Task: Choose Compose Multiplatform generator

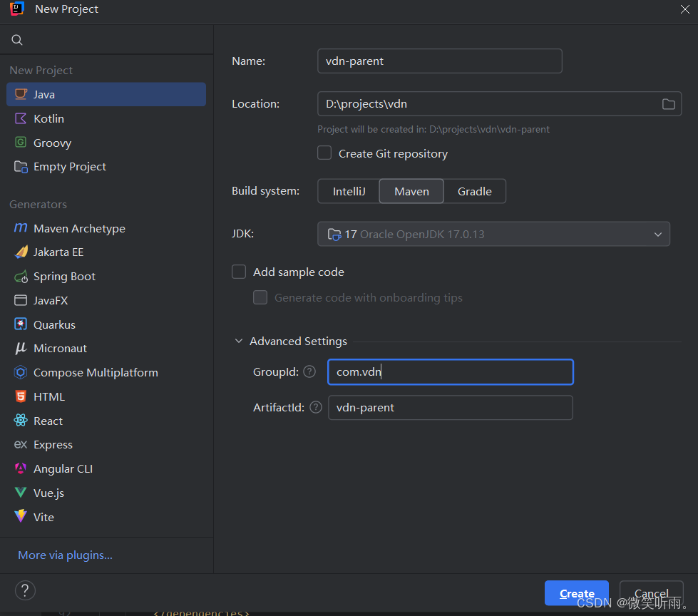Action: (x=106, y=373)
